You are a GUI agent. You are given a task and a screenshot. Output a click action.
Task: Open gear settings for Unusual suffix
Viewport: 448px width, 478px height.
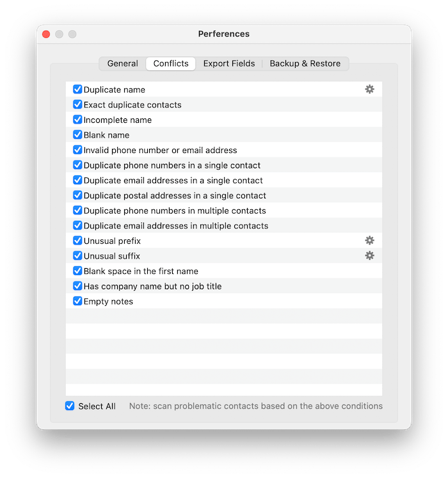coord(369,255)
